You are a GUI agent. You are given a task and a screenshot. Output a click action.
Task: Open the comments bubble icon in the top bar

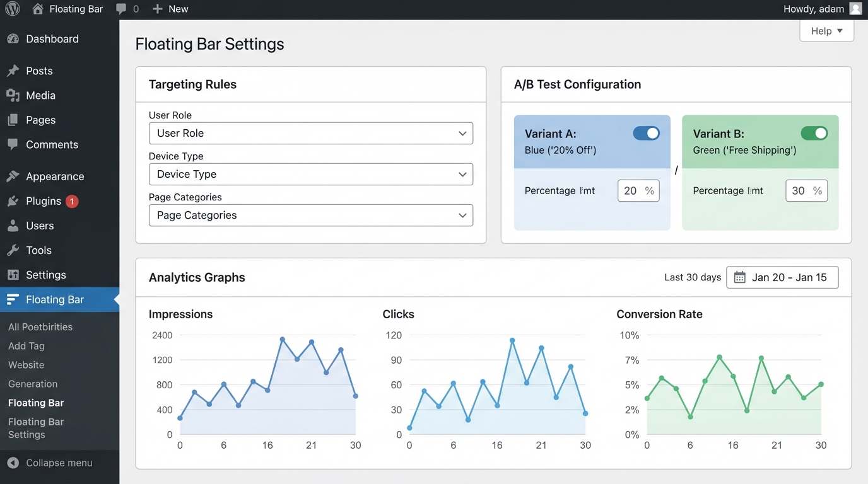120,9
